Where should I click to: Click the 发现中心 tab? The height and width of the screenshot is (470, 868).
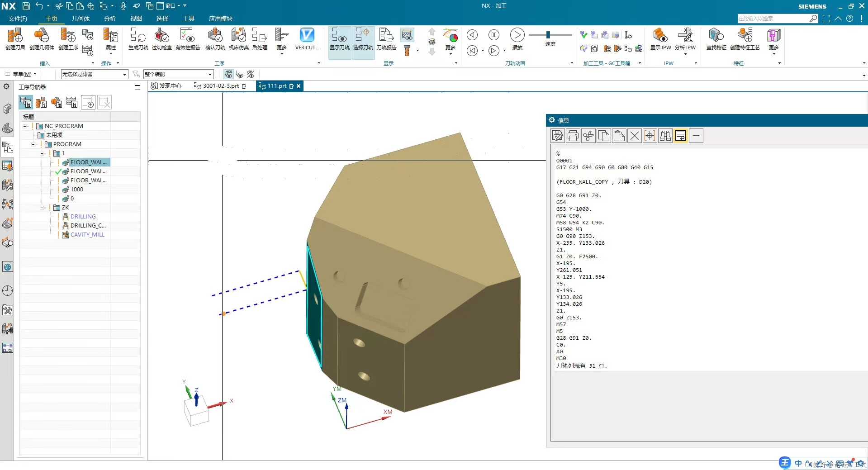point(166,86)
